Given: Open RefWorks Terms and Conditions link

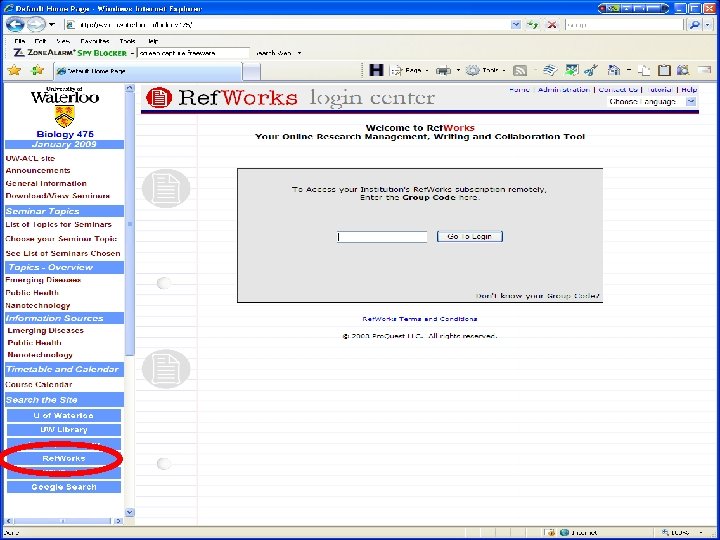Looking at the screenshot, I should [x=420, y=319].
